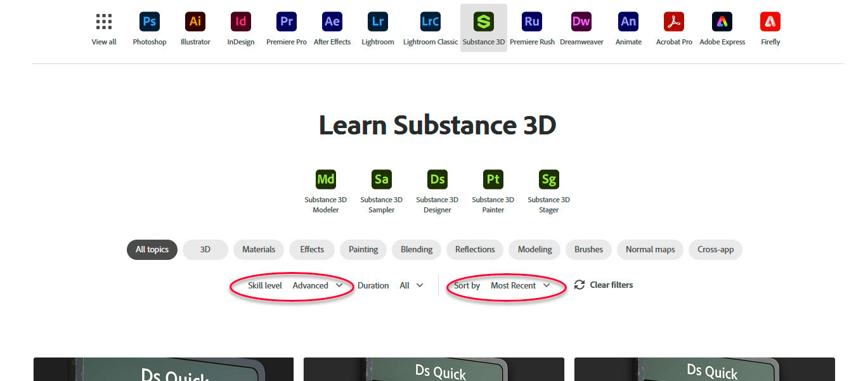Toggle the Materials topic filter
Image resolution: width=868 pixels, height=381 pixels.
click(258, 249)
